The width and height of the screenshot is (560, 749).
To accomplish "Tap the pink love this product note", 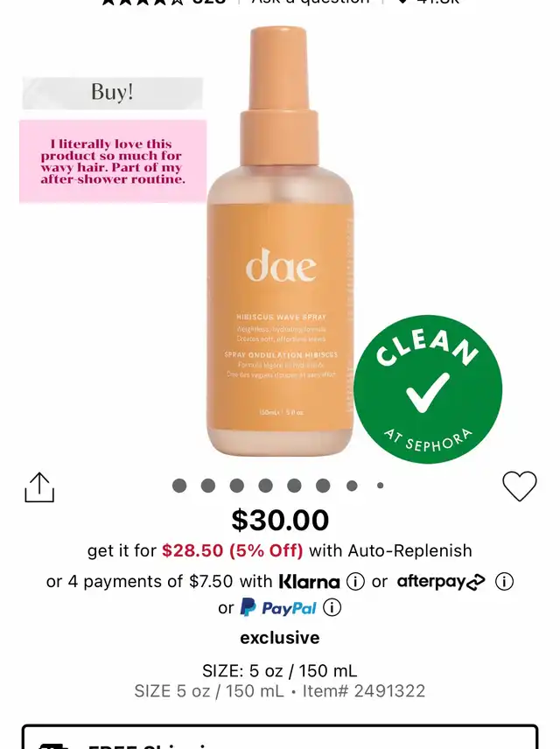I will pos(113,162).
